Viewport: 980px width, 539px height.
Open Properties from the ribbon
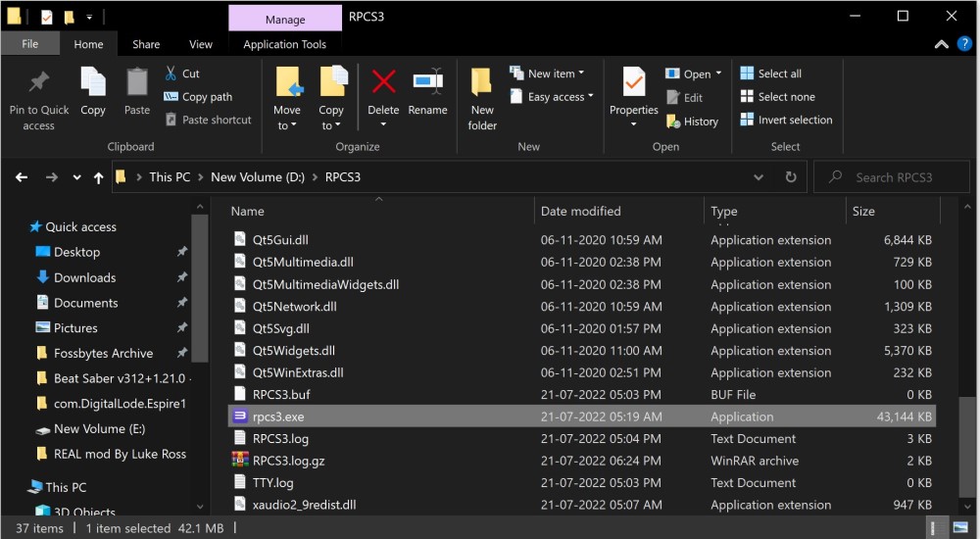pos(634,88)
